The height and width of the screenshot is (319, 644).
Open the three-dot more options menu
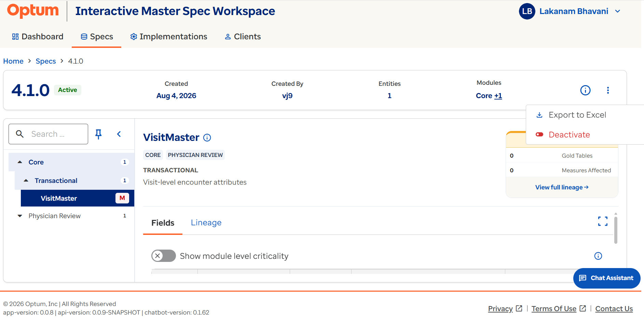(x=608, y=90)
